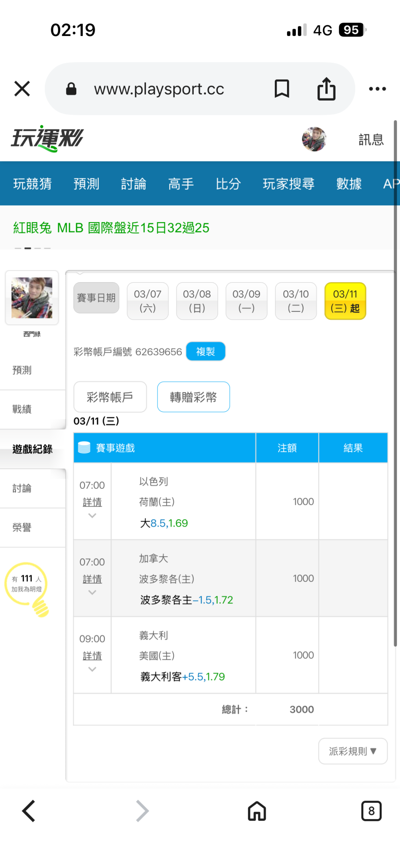Click the 轉贈彩幣 button
The width and height of the screenshot is (400, 868).
pos(193,397)
